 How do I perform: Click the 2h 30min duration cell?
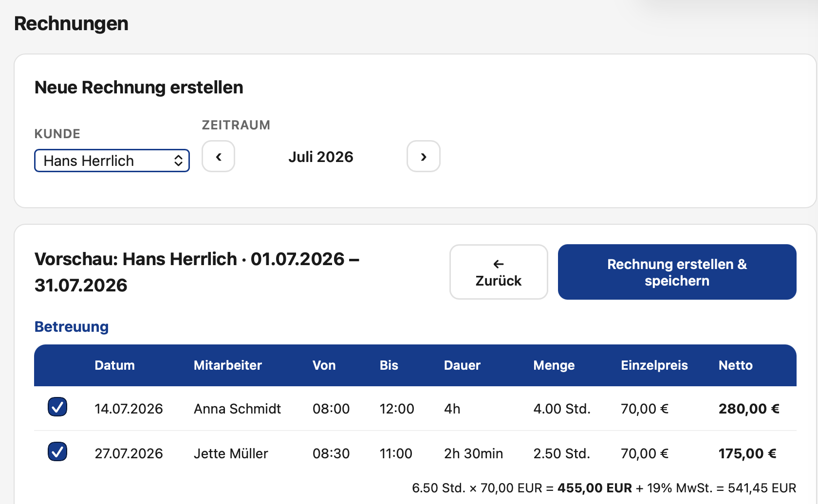pyautogui.click(x=473, y=453)
